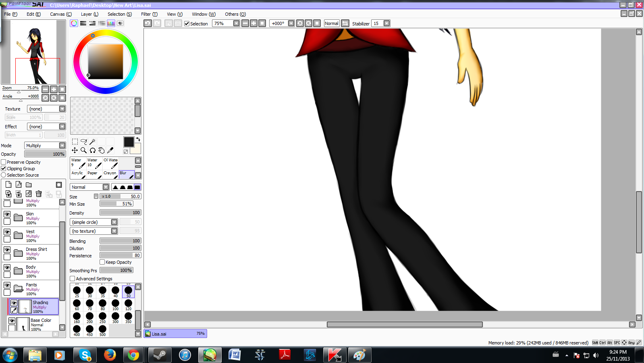Select the 100 brush size preset
This screenshot has height=363, width=644.
pos(116,304)
